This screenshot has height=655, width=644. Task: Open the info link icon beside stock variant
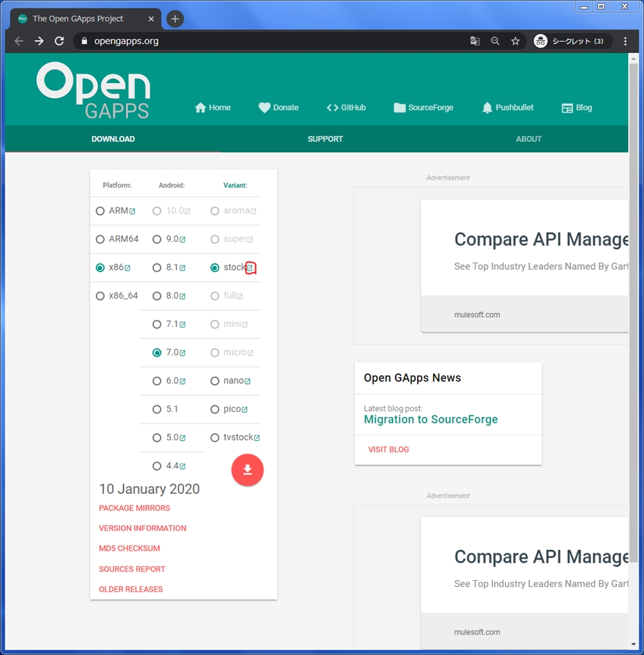click(x=250, y=268)
